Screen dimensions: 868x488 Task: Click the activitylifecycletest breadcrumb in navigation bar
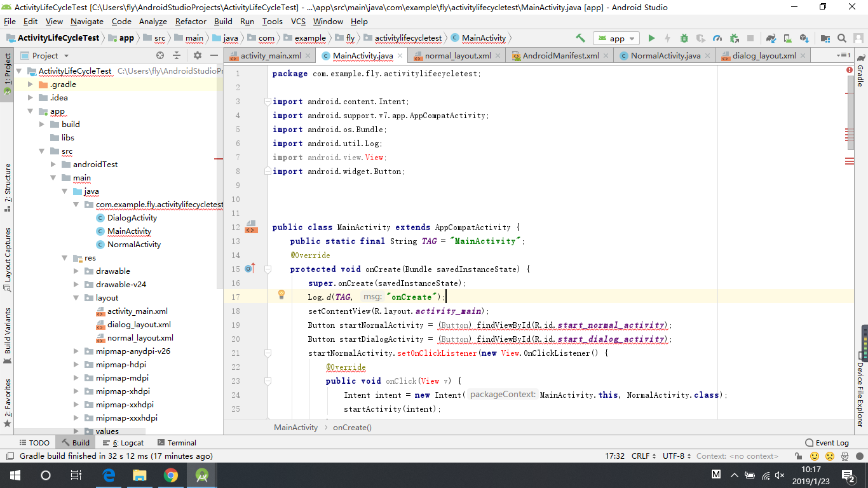(407, 38)
